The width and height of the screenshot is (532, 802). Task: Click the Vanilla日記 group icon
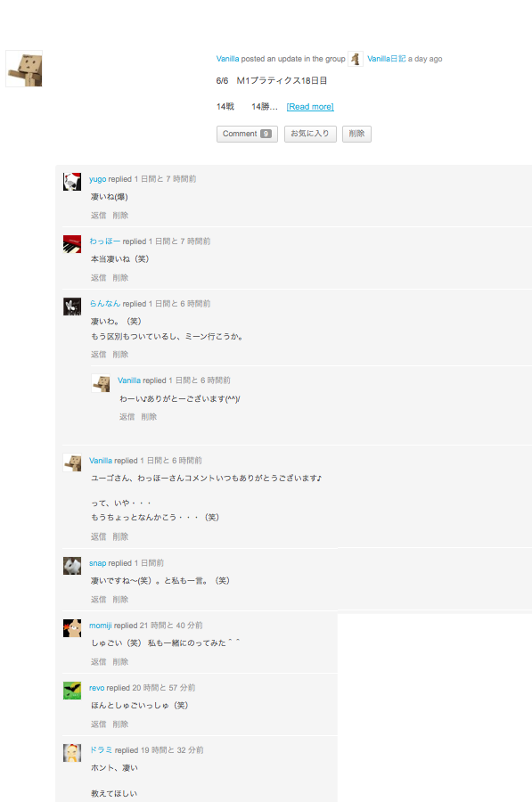tap(356, 59)
